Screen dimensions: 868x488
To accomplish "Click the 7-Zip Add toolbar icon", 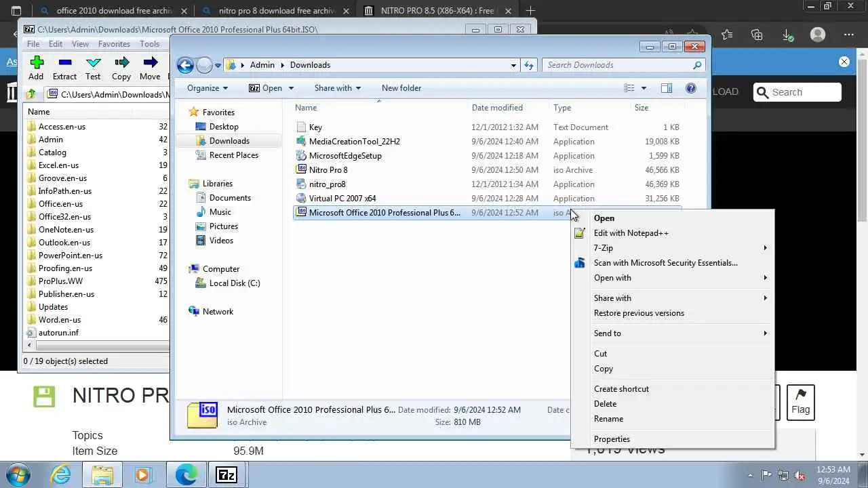I will [37, 62].
